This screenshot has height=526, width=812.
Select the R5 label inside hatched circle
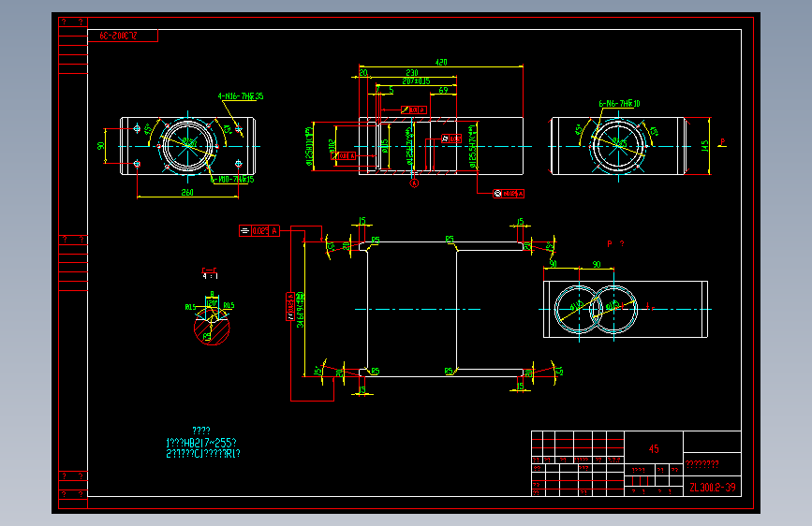(207, 337)
